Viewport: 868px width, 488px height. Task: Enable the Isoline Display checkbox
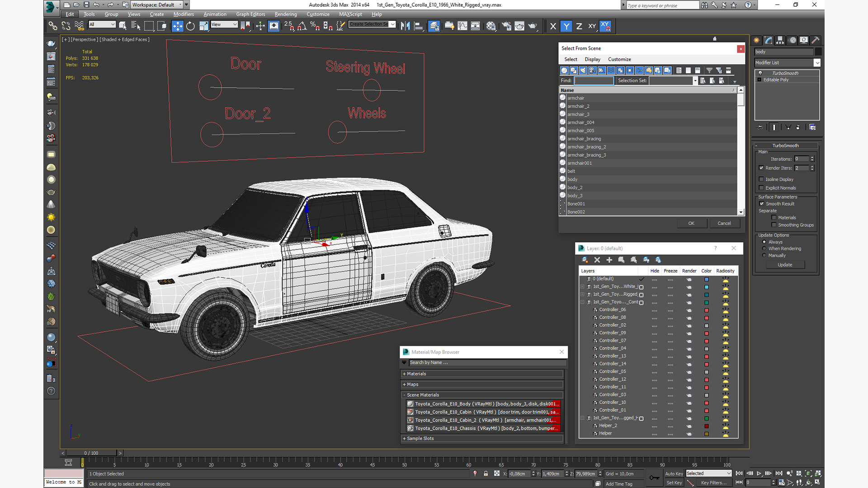tap(761, 179)
